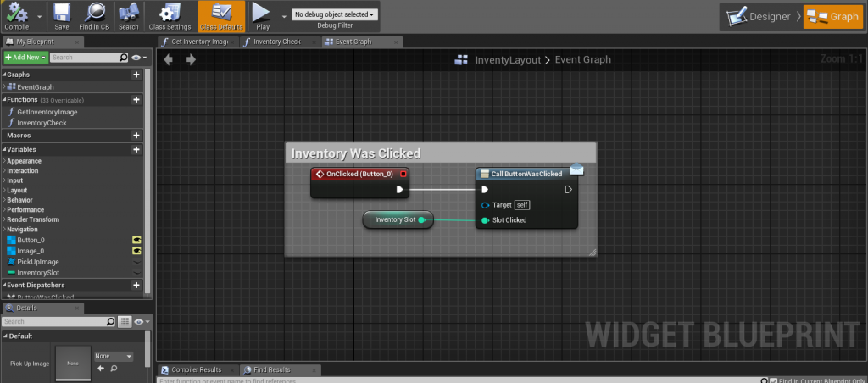Open InventoryCheck function
This screenshot has height=383, width=868.
pos(42,123)
